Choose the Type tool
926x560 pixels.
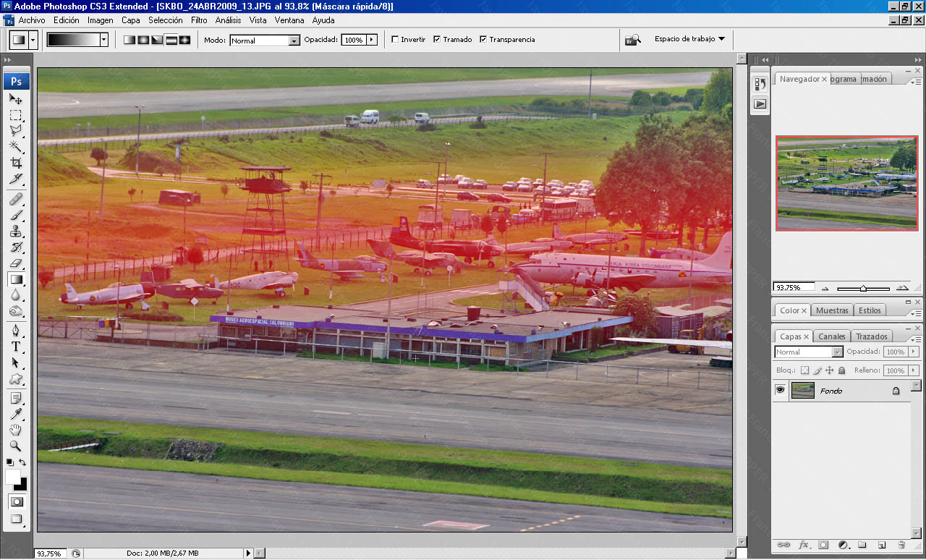[x=15, y=347]
